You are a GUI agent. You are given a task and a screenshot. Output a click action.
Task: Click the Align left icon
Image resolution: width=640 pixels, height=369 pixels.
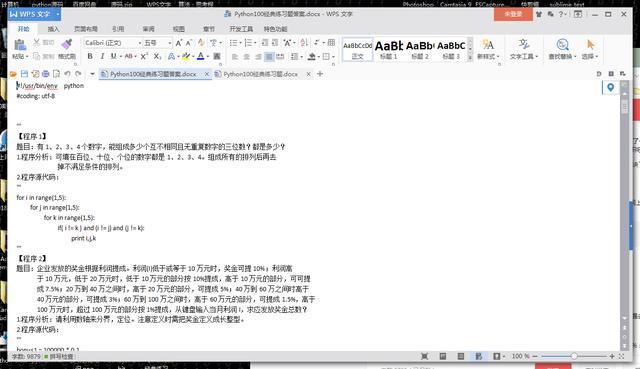235,56
